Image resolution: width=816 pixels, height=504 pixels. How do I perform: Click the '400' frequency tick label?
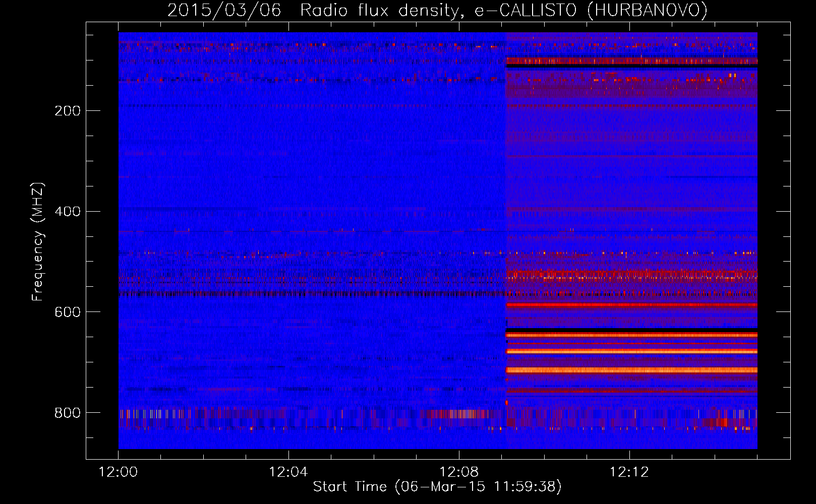[68, 212]
